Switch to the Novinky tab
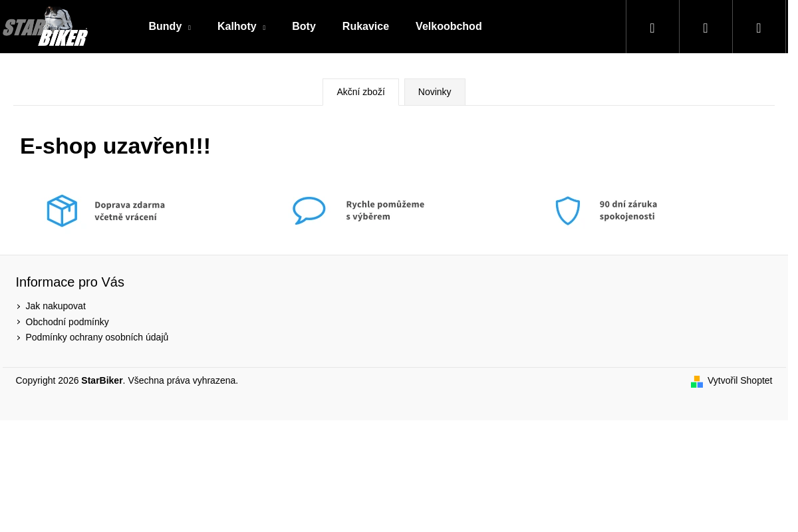This screenshot has width=798, height=532. pyautogui.click(x=434, y=92)
